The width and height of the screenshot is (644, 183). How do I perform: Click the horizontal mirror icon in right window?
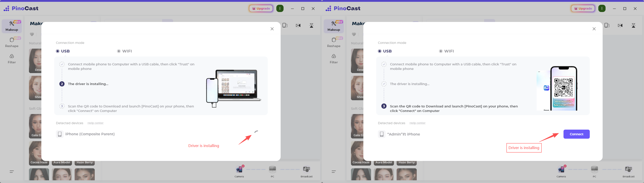[x=620, y=25]
